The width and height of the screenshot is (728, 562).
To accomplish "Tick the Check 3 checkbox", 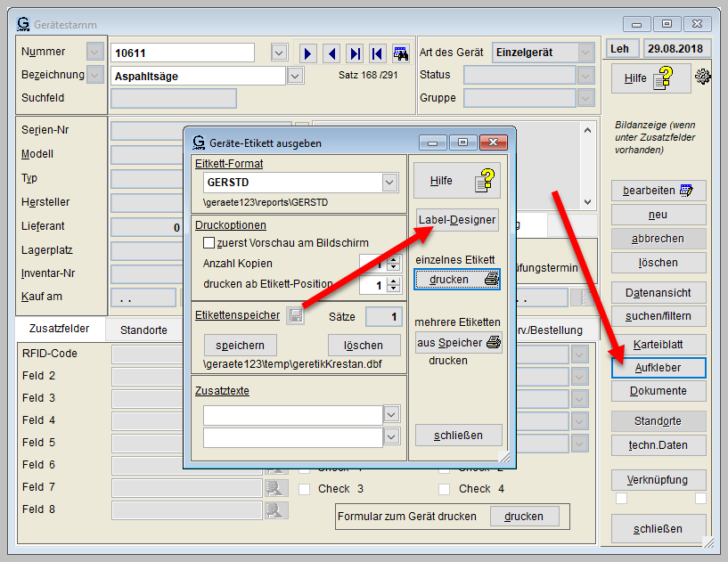I will [305, 489].
